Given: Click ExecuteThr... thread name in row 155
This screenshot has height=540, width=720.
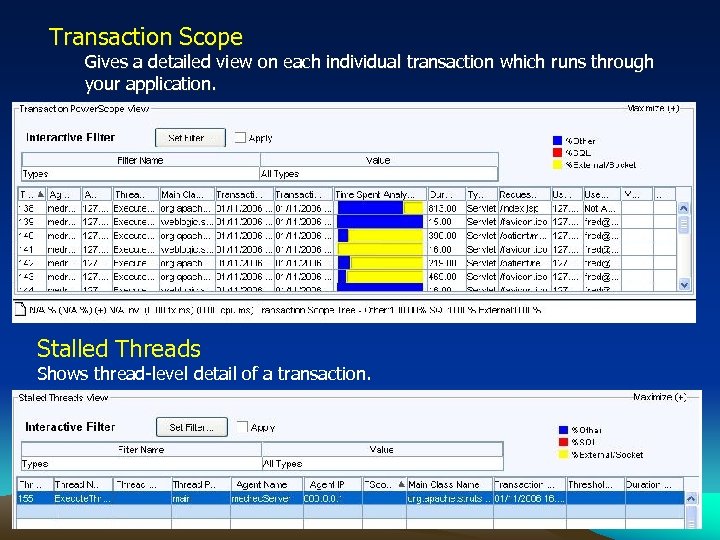Looking at the screenshot, I should click(83, 498).
